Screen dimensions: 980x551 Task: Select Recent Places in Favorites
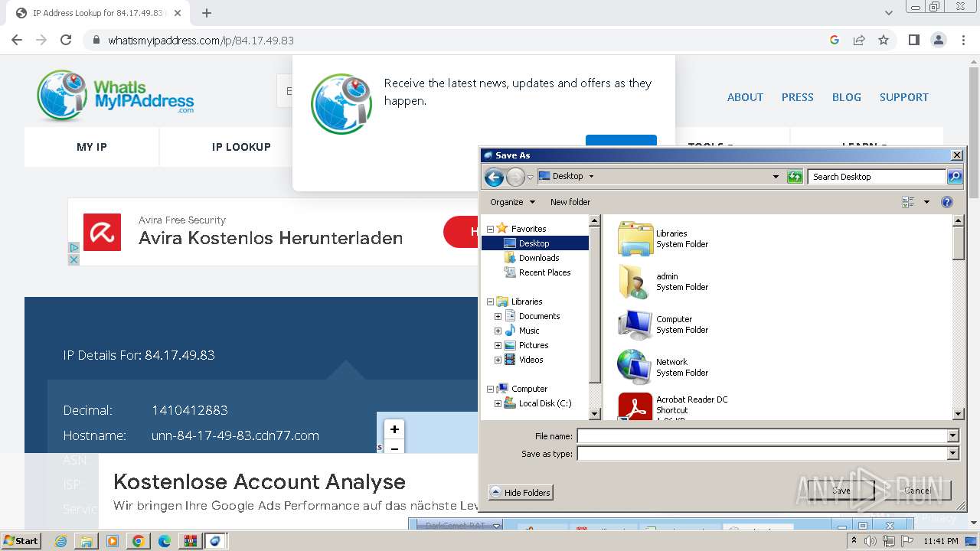(544, 272)
